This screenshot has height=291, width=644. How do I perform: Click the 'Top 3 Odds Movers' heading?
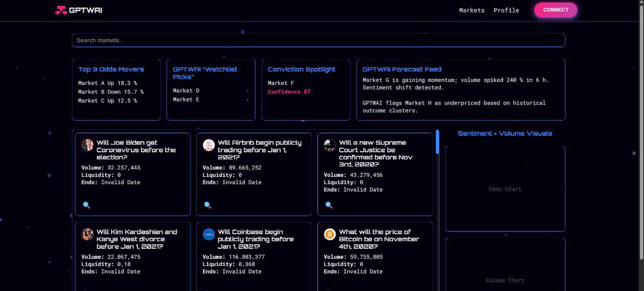[x=111, y=69]
